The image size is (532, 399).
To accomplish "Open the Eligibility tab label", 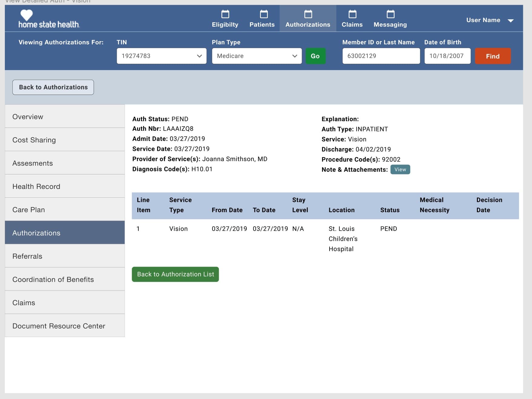I will [225, 24].
